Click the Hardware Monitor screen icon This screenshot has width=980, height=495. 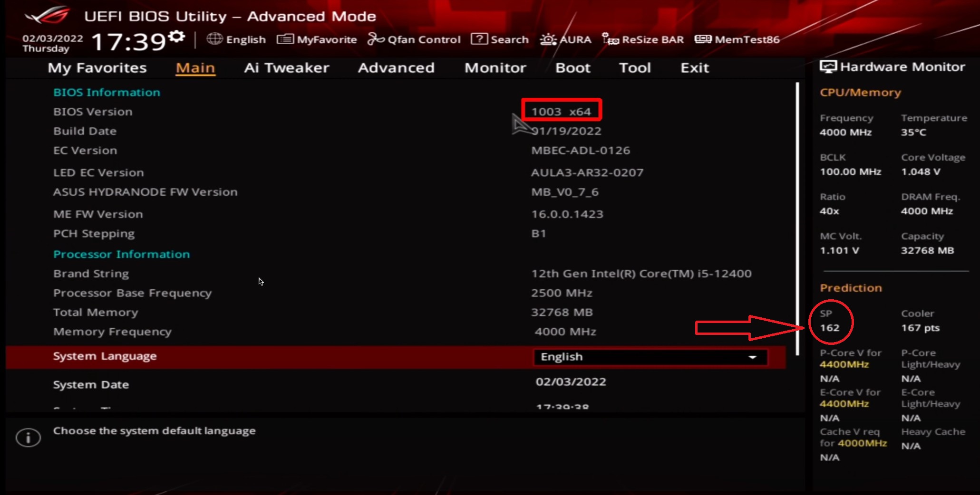[x=828, y=67]
